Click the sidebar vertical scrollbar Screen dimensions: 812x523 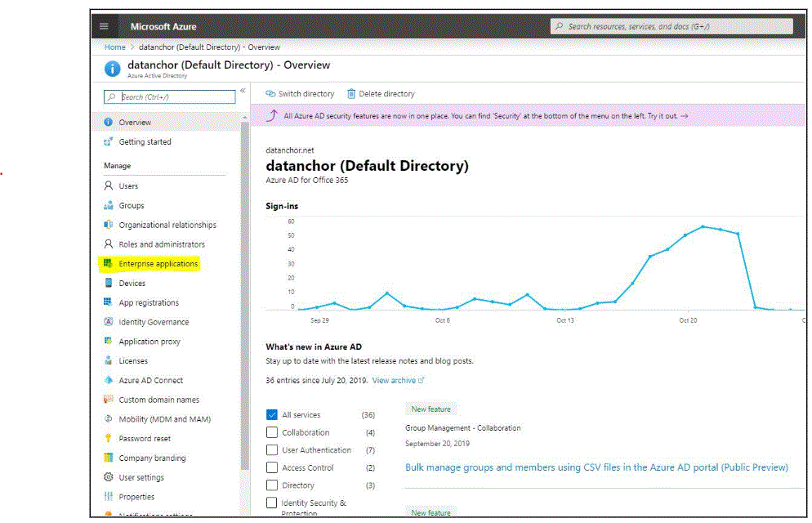pos(245,295)
